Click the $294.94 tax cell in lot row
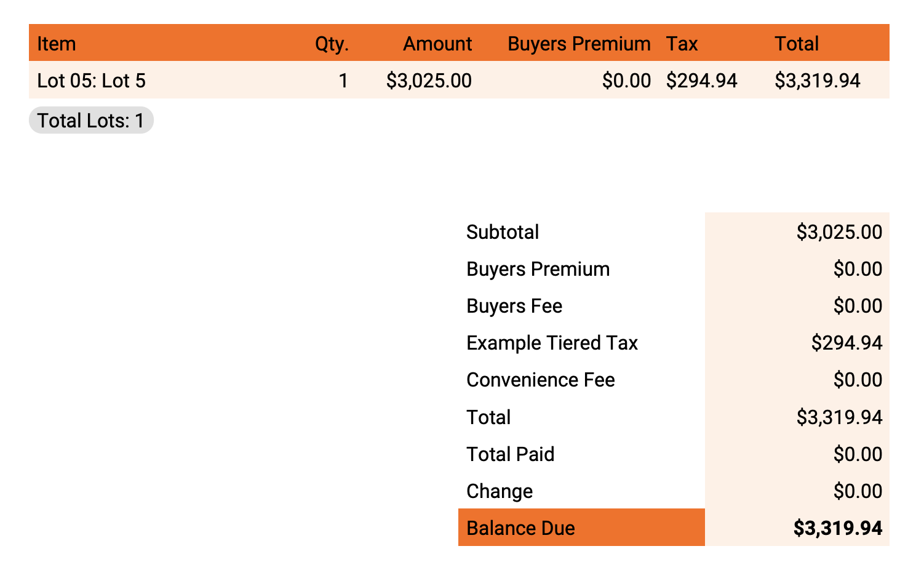This screenshot has width=924, height=570. click(x=701, y=81)
